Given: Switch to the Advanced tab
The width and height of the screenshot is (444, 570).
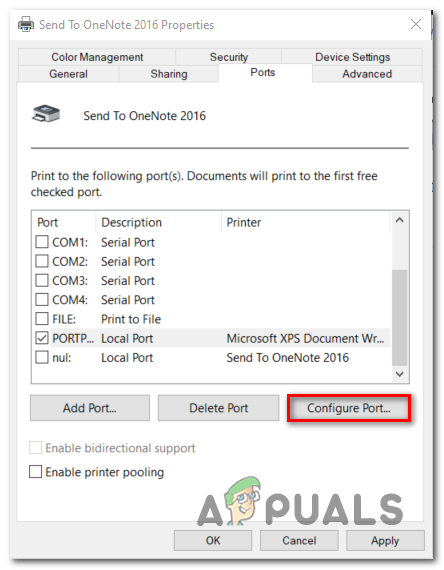Looking at the screenshot, I should pos(367,74).
